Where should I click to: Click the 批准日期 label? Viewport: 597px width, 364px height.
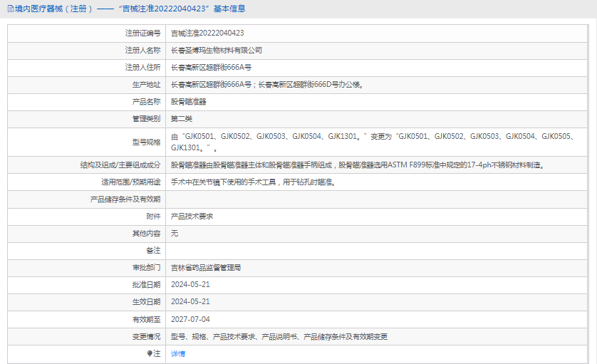pyautogui.click(x=146, y=284)
